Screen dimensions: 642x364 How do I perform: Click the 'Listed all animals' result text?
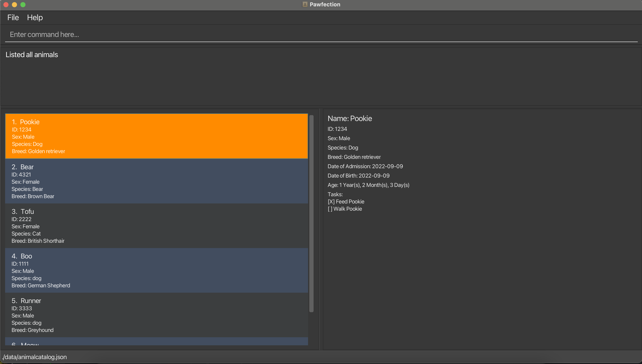click(32, 55)
